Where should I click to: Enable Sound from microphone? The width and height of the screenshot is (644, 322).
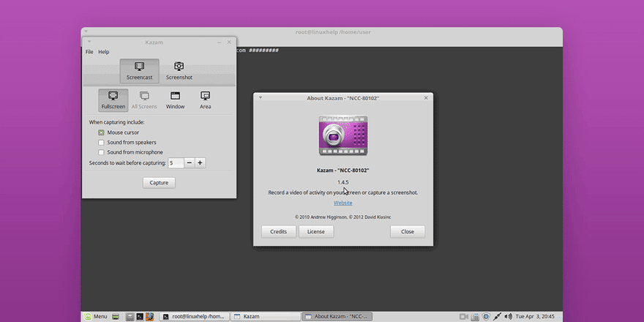[102, 152]
